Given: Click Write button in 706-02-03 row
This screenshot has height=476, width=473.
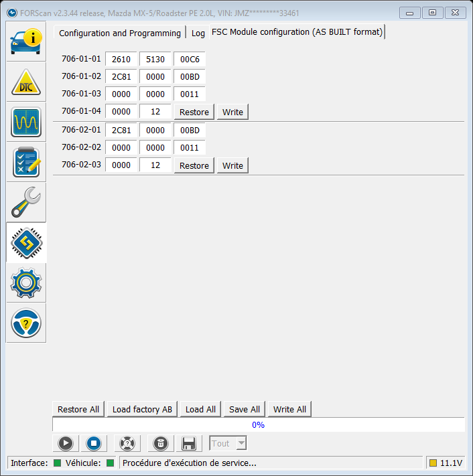Looking at the screenshot, I should (232, 165).
